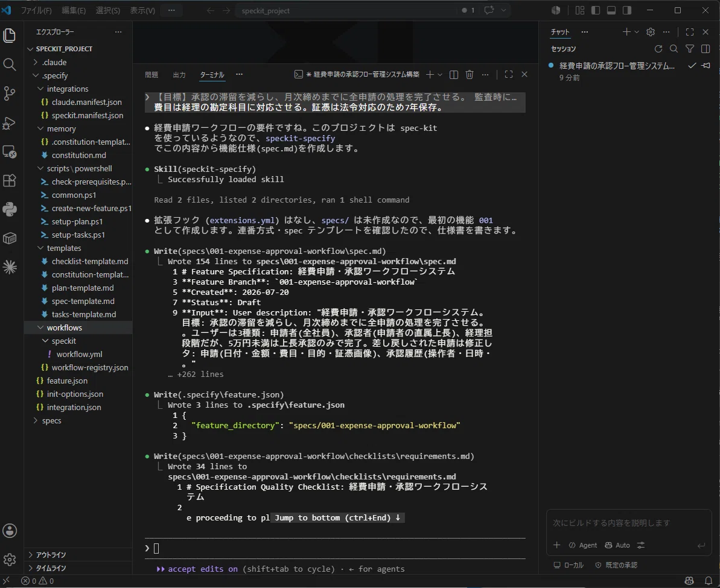The height and width of the screenshot is (588, 720).
Task: Open 表示(V) menu
Action: click(x=142, y=10)
